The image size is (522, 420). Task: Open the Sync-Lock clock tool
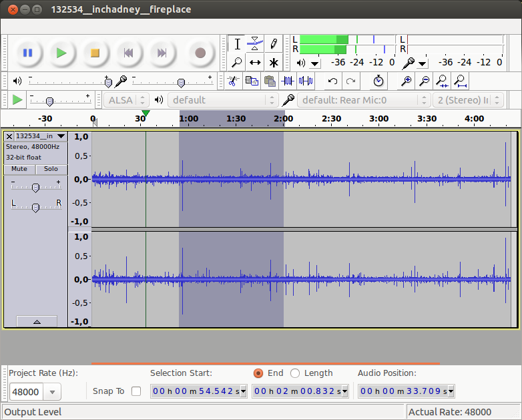click(x=378, y=81)
